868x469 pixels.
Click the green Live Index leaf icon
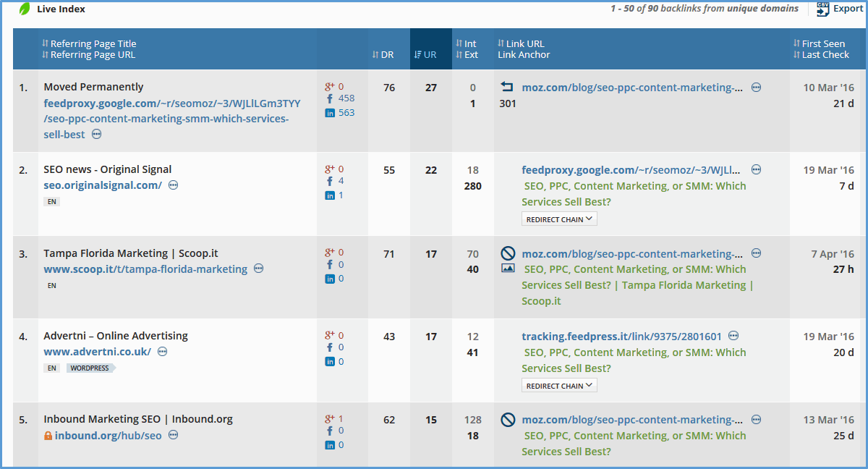coord(25,9)
